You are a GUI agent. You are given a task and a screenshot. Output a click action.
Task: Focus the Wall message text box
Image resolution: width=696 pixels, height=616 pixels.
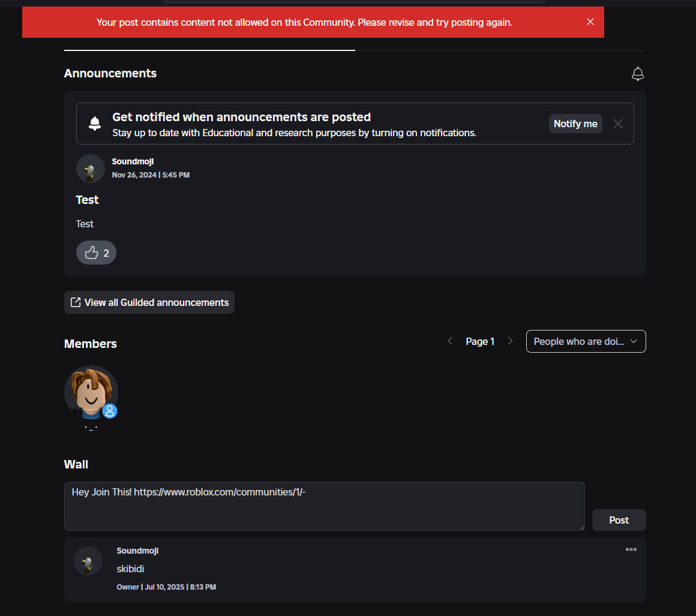(324, 506)
